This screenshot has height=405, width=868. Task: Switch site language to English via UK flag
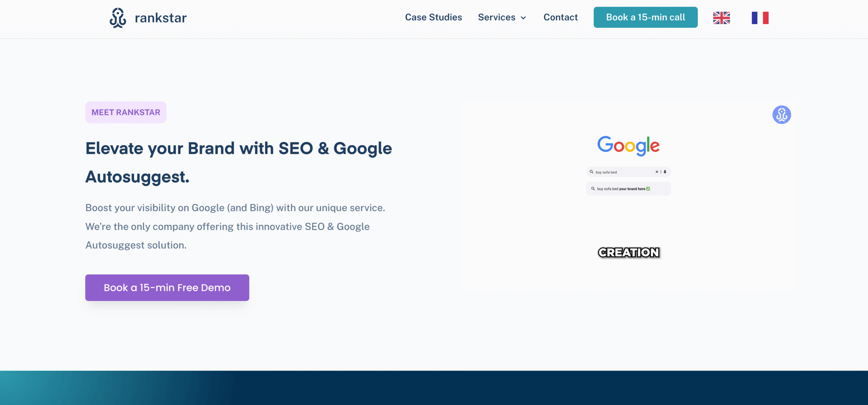tap(721, 18)
